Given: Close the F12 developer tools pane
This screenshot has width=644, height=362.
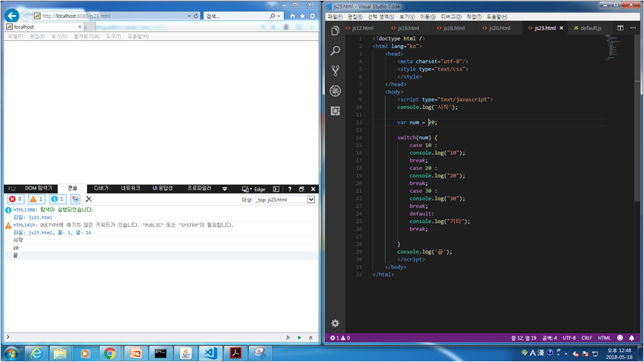Looking at the screenshot, I should coord(313,189).
